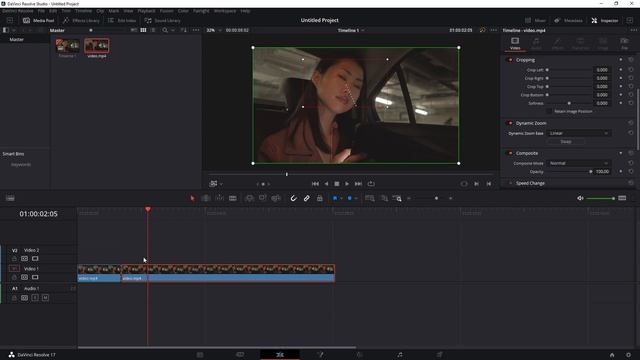Select the Timeline 1 thumbnail in media pool
This screenshot has height=360, width=640.
(67, 46)
